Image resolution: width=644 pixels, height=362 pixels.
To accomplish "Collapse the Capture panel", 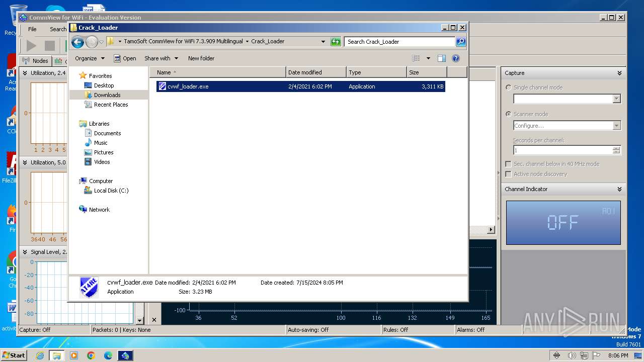I will (619, 73).
